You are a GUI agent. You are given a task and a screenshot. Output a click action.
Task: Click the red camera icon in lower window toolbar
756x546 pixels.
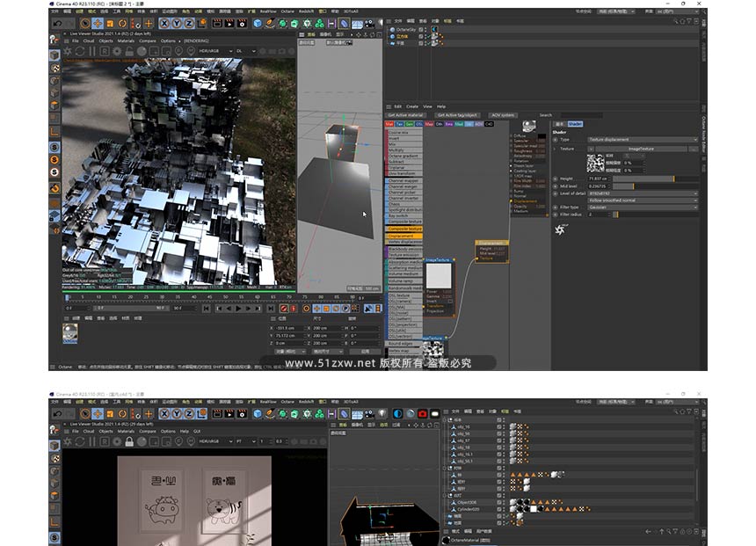click(x=422, y=414)
